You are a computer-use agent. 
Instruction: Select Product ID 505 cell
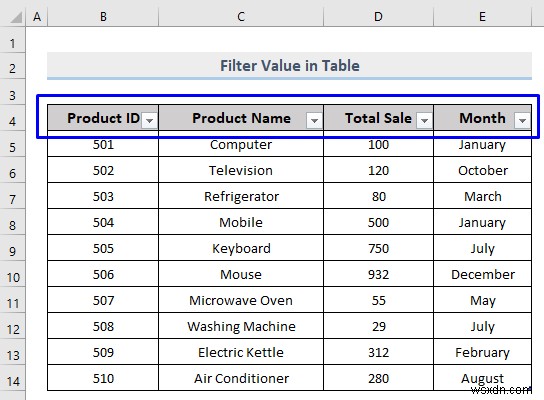pos(103,248)
